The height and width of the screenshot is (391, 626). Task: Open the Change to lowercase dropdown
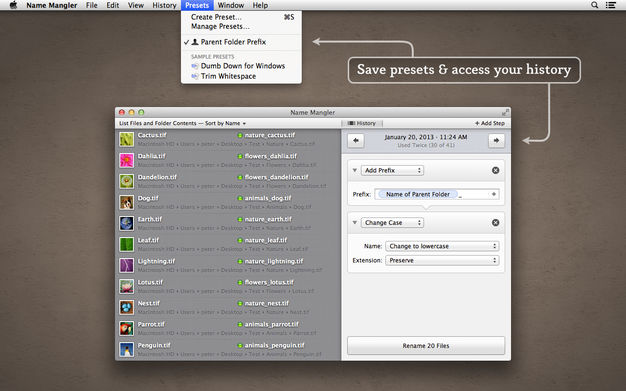click(x=442, y=246)
